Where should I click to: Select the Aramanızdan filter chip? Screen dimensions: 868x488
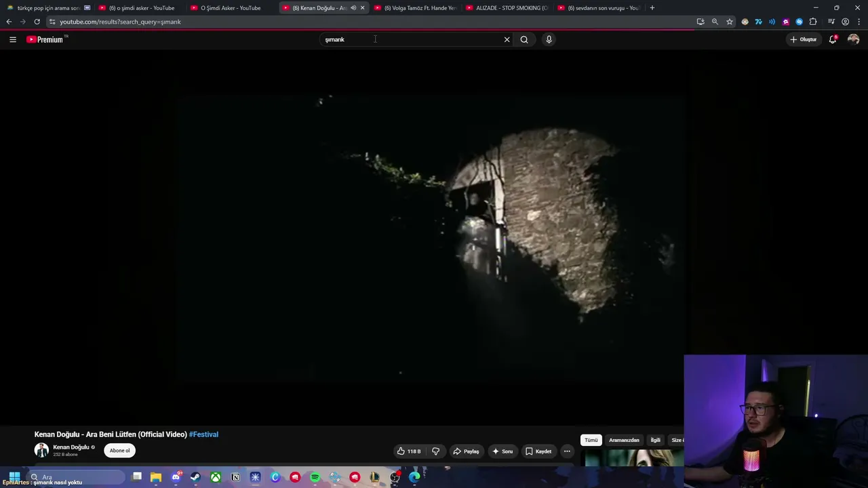point(624,441)
